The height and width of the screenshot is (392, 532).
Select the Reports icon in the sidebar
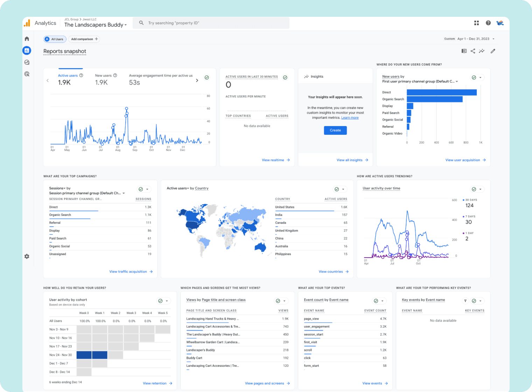click(x=27, y=50)
